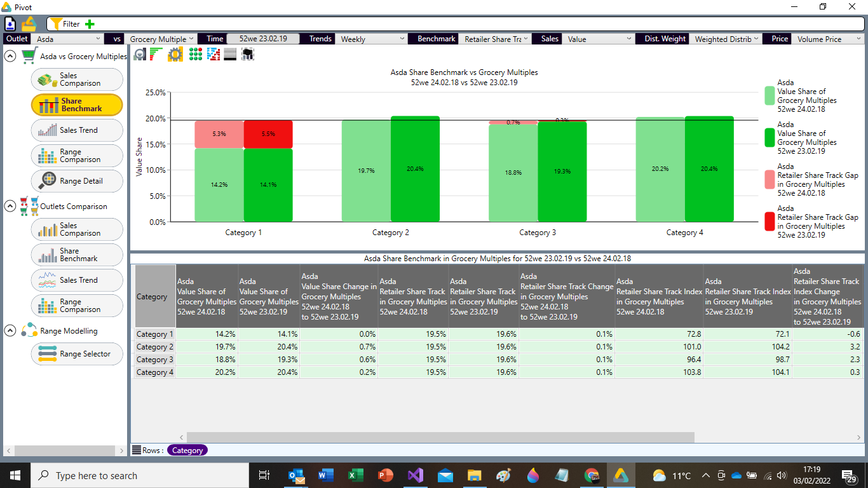The height and width of the screenshot is (488, 868).
Task: Open the Dist. Weight dropdown
Action: (726, 39)
